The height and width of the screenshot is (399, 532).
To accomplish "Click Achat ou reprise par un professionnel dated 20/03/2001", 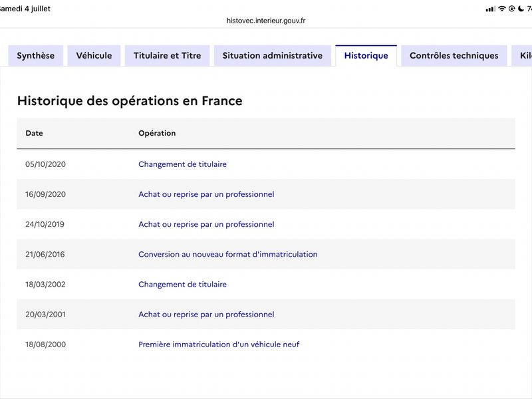I will pos(206,315).
